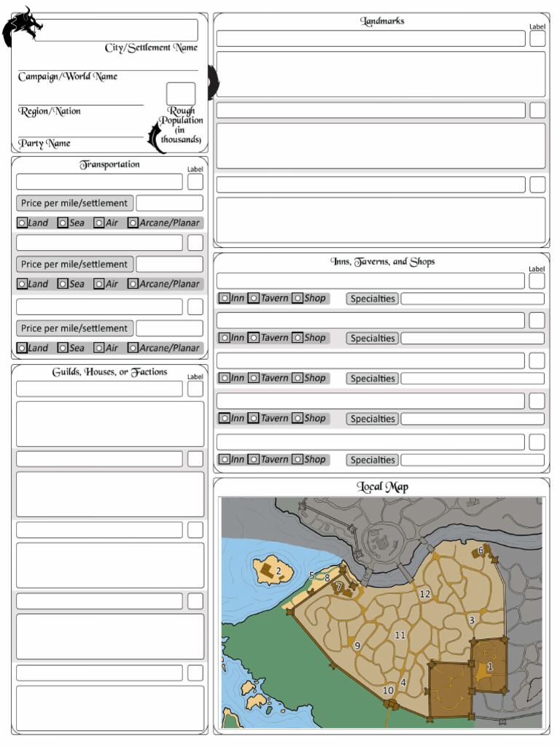Click the first Transportation name field
Screen dimensions: 560x747
pyautogui.click(x=99, y=182)
